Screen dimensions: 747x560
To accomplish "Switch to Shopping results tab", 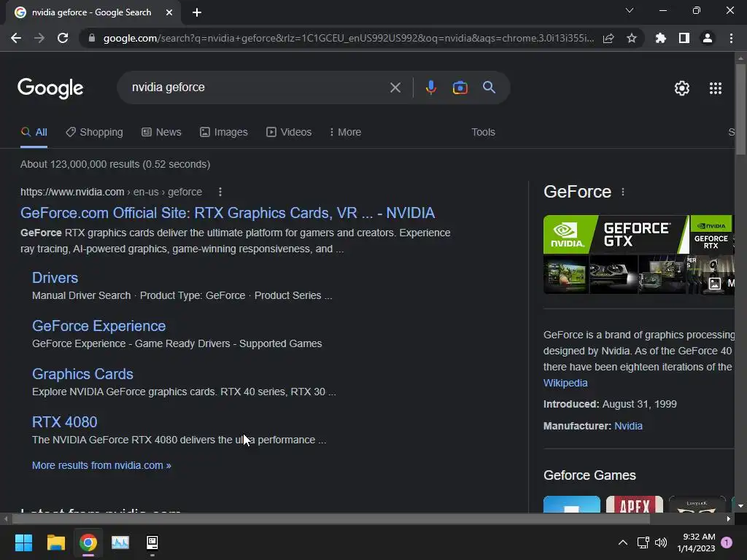I will [94, 133].
